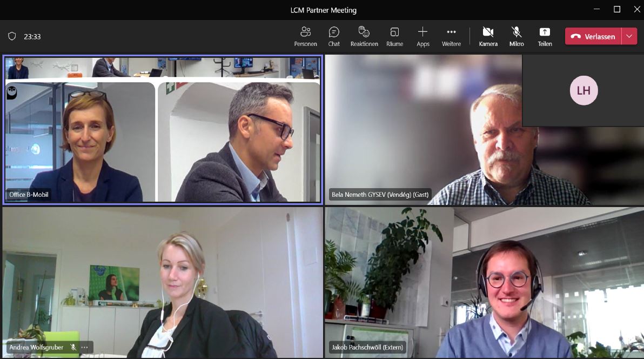Click Andrea Wolfsgruber's muted mic icon
Screen dimensions: 644x359
(x=73, y=348)
